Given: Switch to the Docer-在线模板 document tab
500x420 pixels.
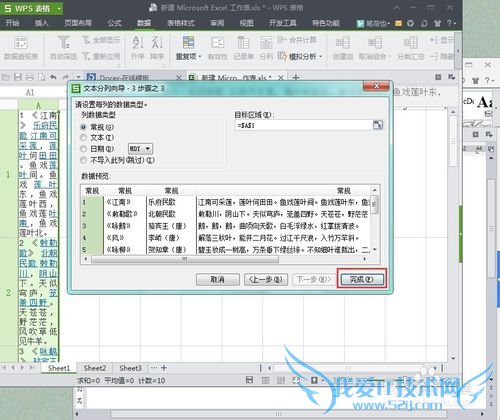Looking at the screenshot, I should pyautogui.click(x=124, y=78).
